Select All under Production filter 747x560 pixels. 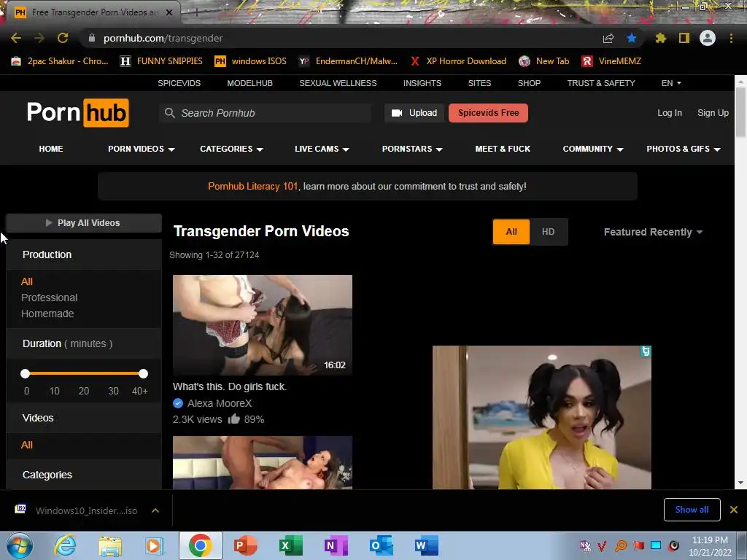pyautogui.click(x=27, y=281)
